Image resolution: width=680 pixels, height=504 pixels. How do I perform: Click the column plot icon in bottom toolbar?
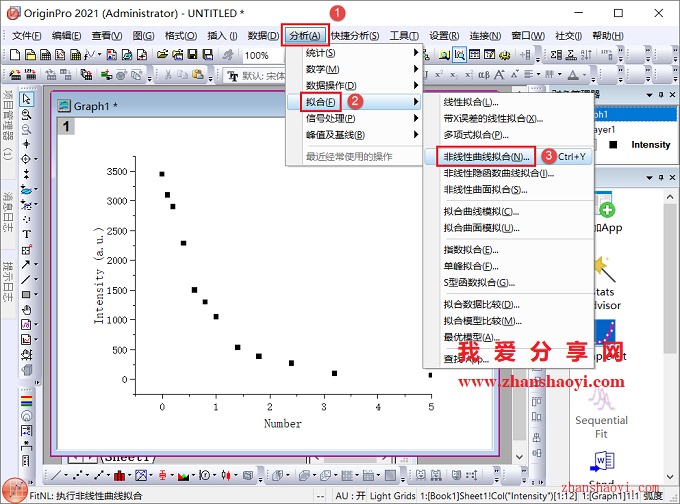pos(119,476)
